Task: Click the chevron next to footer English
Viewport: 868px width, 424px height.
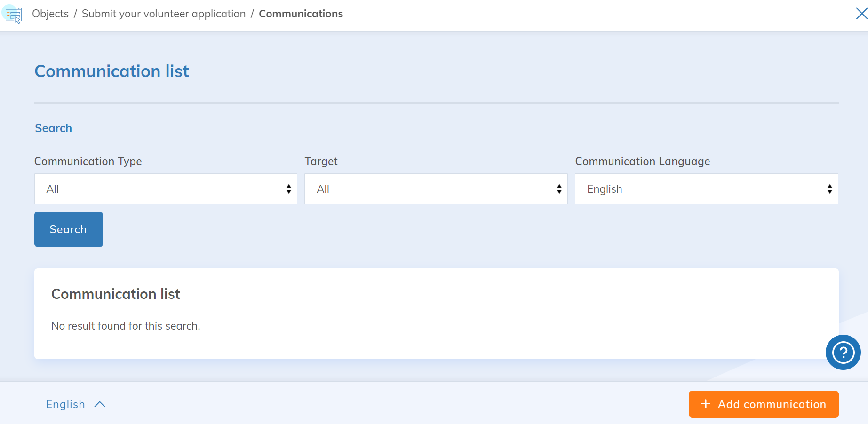Action: [x=100, y=404]
